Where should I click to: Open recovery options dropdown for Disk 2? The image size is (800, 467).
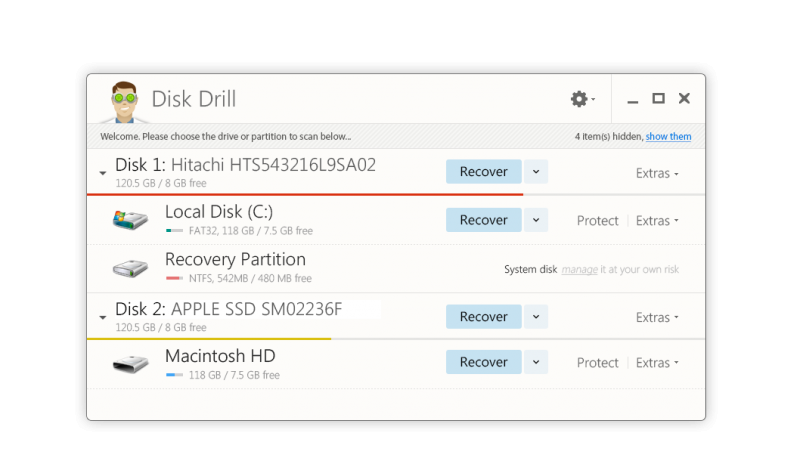[x=536, y=316]
